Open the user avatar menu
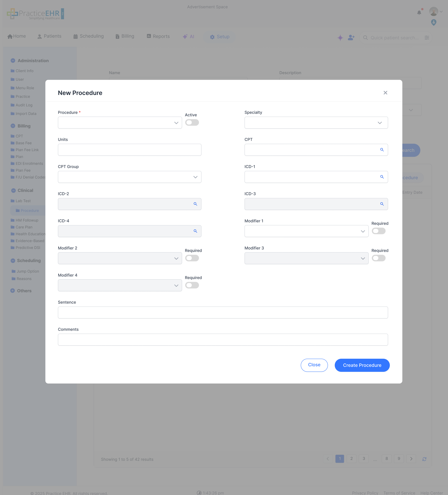 (434, 11)
